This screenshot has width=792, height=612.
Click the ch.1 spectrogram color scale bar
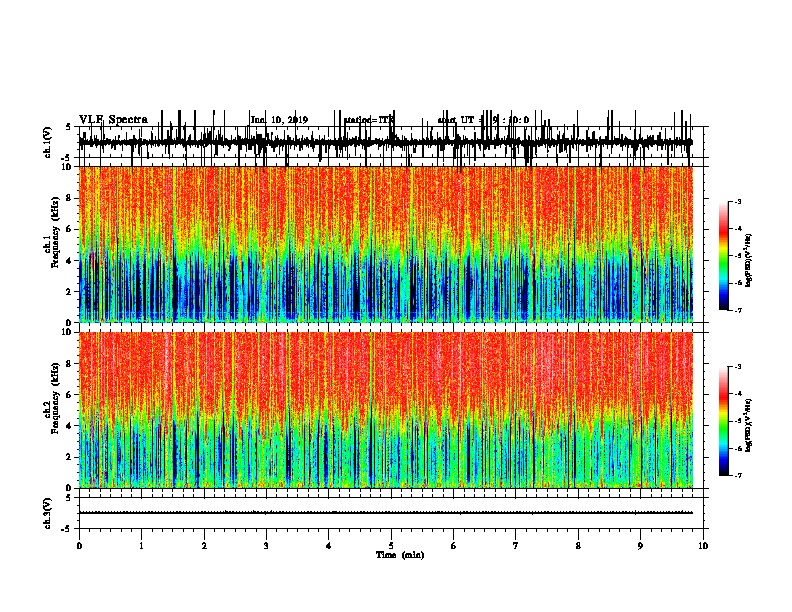pos(724,256)
